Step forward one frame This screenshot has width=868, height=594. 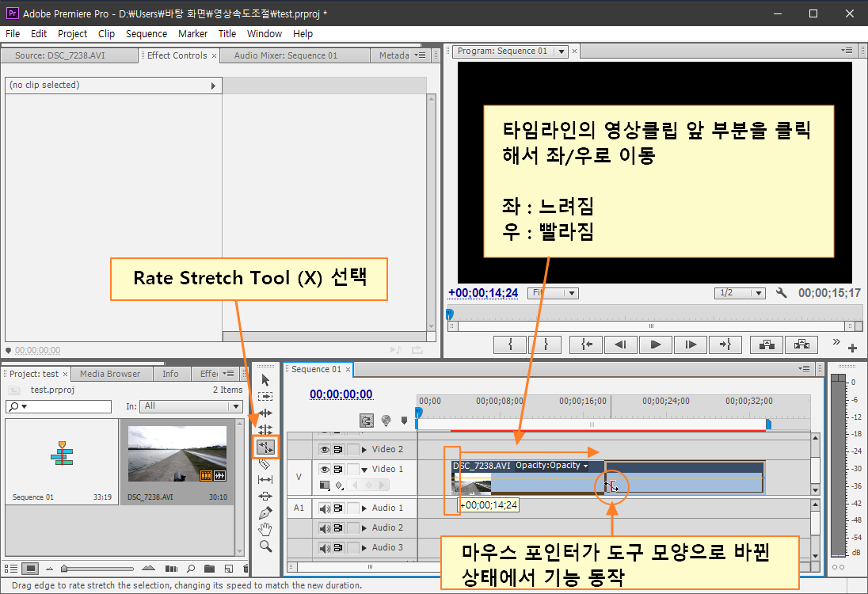click(x=691, y=345)
